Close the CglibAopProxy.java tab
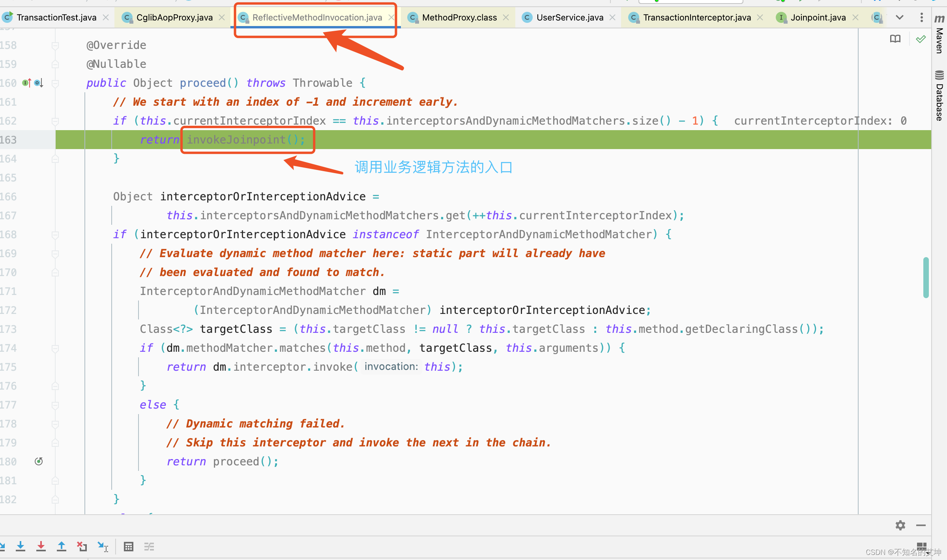947x560 pixels. 222,17
